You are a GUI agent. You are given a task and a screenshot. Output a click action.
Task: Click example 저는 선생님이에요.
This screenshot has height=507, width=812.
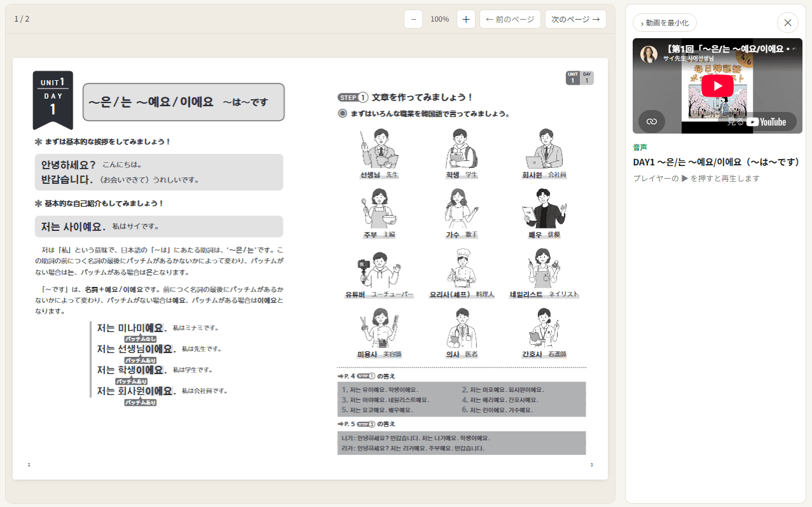pyautogui.click(x=136, y=349)
